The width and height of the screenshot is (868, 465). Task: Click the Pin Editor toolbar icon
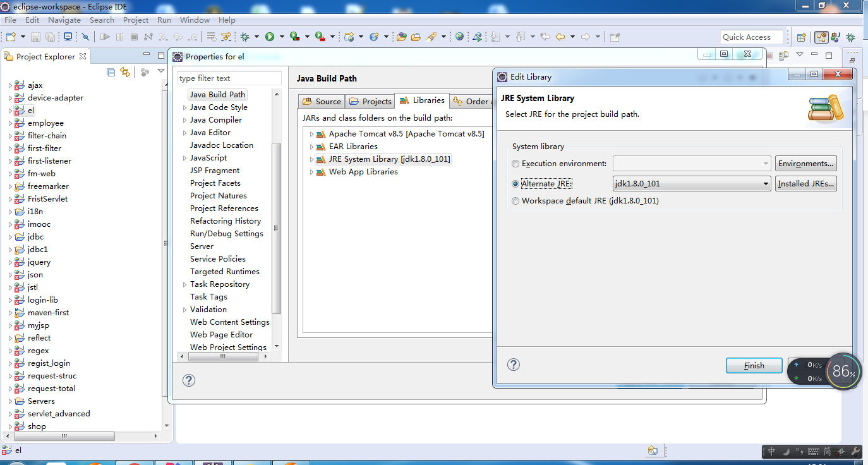pos(614,37)
